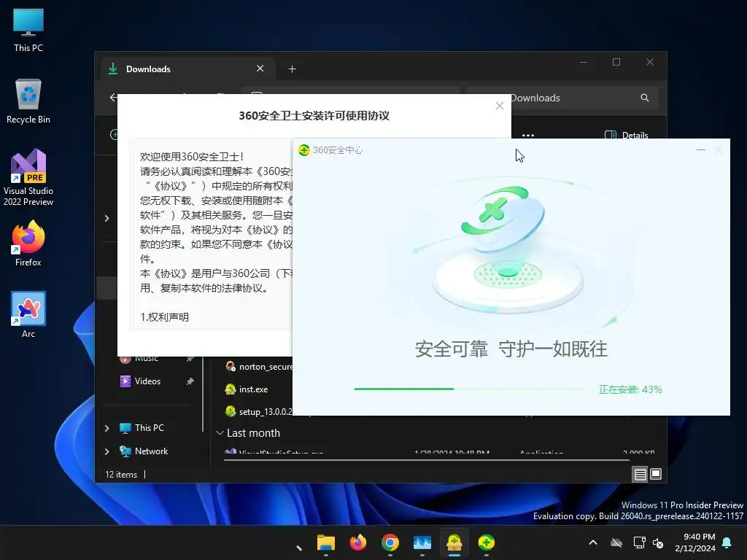Click the green installation progress bar
747x560 pixels.
tap(469, 389)
